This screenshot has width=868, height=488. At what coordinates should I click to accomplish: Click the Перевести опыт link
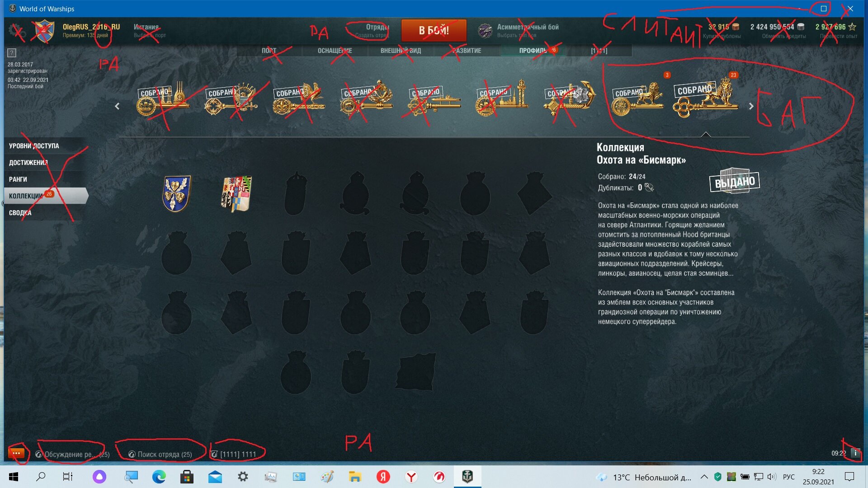pos(838,36)
